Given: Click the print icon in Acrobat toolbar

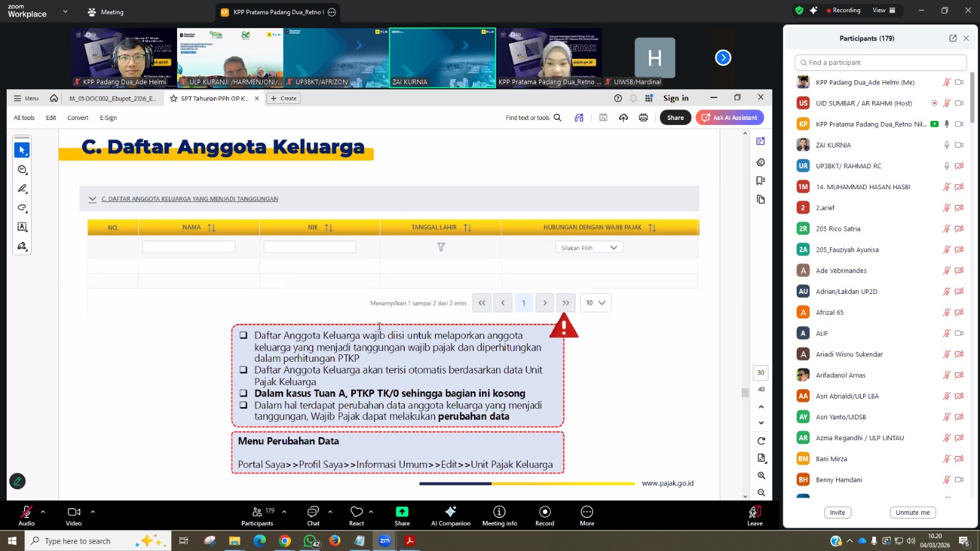Looking at the screenshot, I should tap(643, 118).
